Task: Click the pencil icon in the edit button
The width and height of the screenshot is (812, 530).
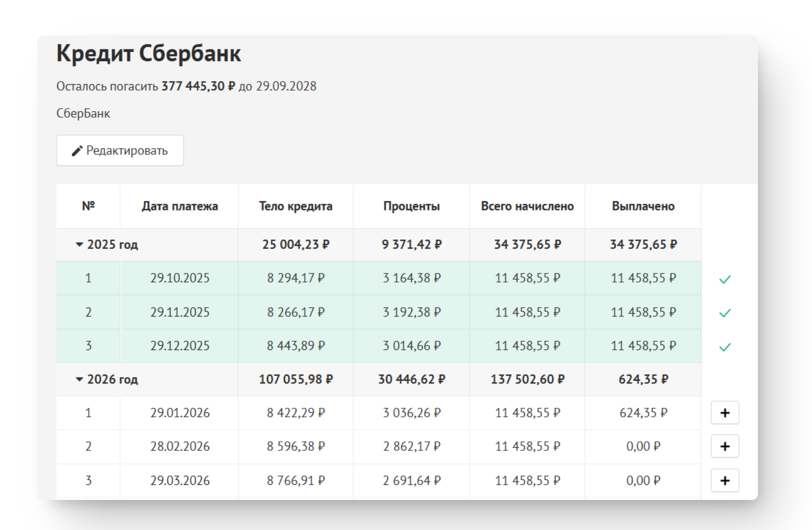Action: point(77,151)
